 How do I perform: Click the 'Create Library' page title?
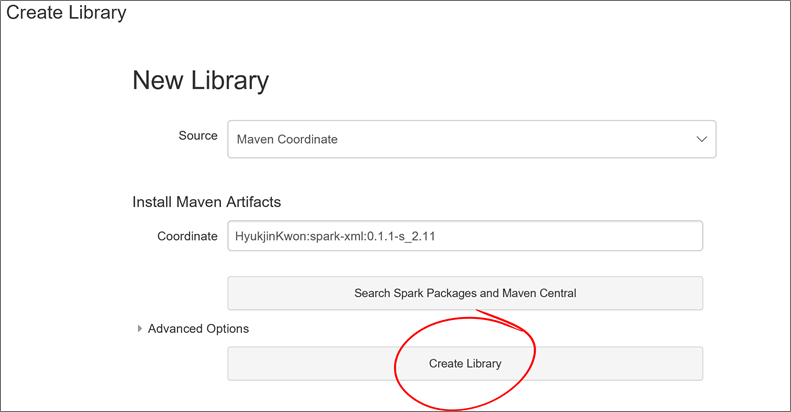tap(67, 14)
